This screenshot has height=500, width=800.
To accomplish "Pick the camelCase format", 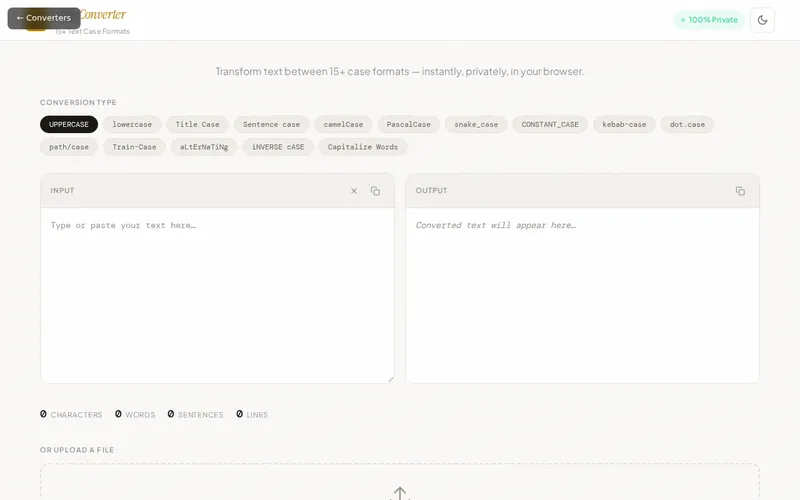I will pos(343,124).
